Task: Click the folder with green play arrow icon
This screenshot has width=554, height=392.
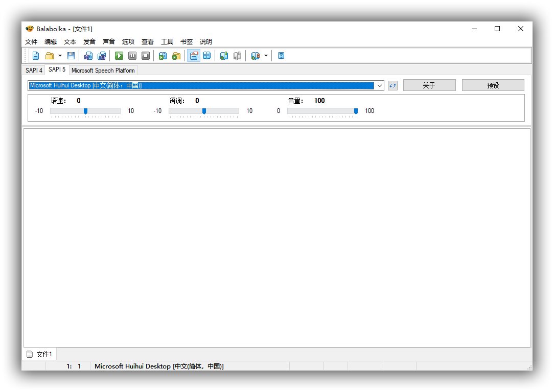Action: point(176,56)
